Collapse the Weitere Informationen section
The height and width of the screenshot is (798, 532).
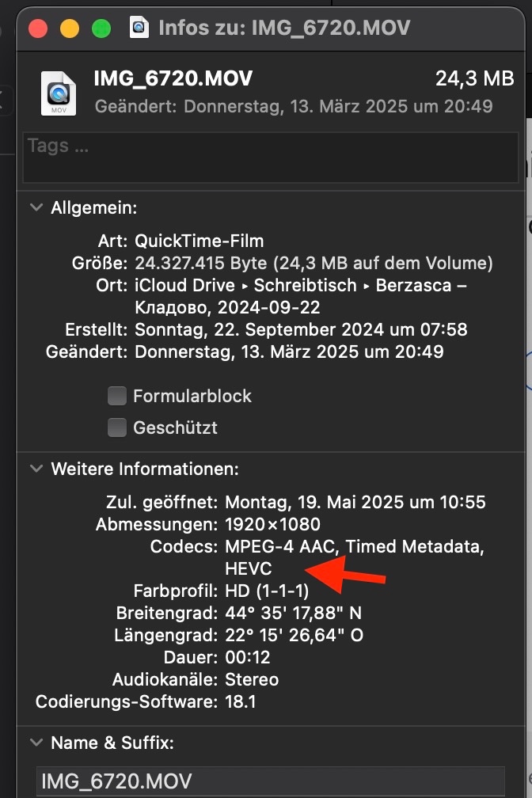[x=36, y=469]
